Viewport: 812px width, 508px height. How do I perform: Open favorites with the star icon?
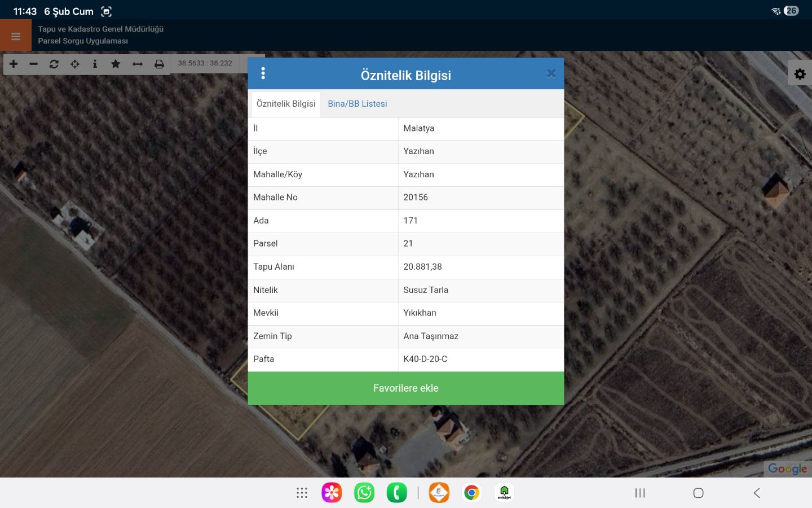(x=116, y=64)
